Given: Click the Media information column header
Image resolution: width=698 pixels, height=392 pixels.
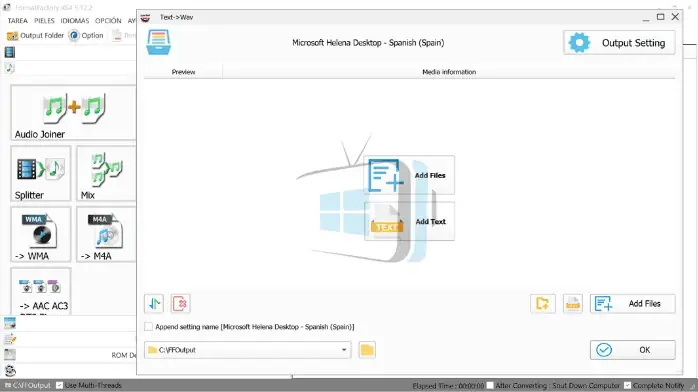Looking at the screenshot, I should (x=449, y=72).
